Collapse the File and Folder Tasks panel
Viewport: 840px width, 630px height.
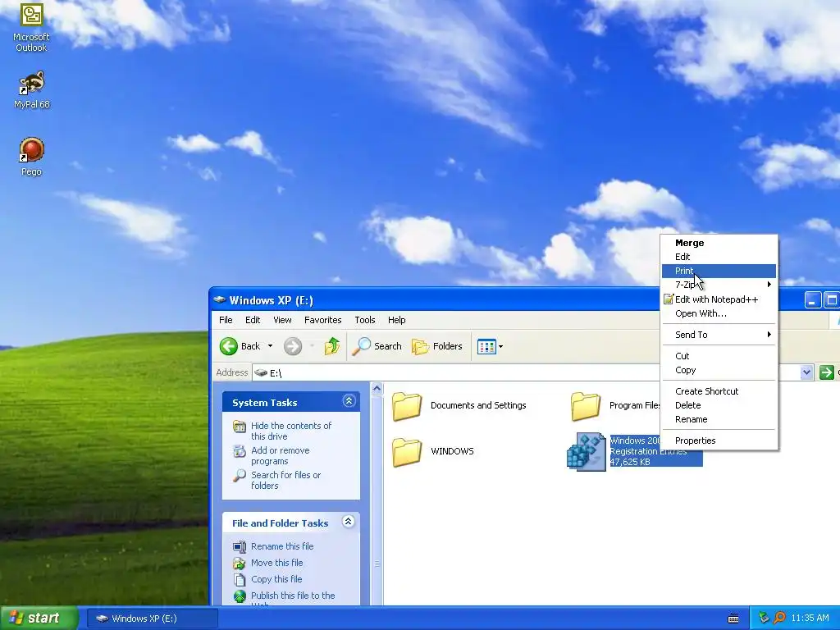(x=348, y=522)
